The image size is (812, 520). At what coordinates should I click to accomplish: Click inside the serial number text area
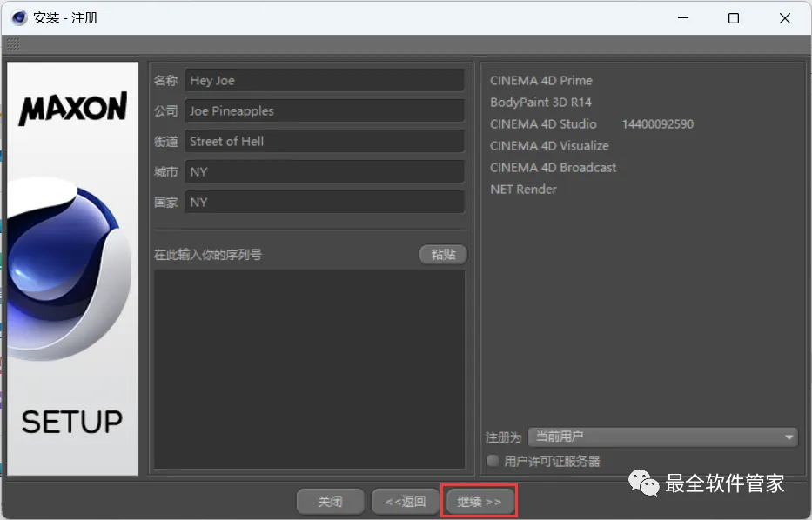310,370
